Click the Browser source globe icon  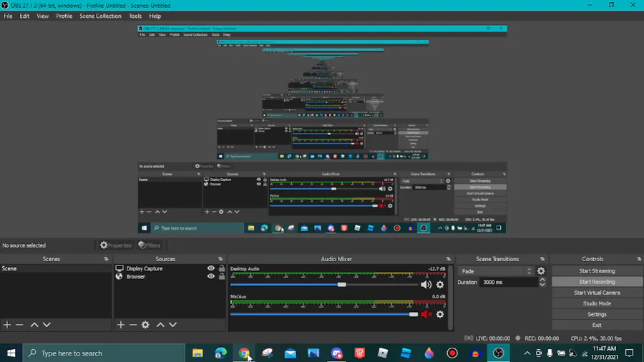click(x=119, y=277)
